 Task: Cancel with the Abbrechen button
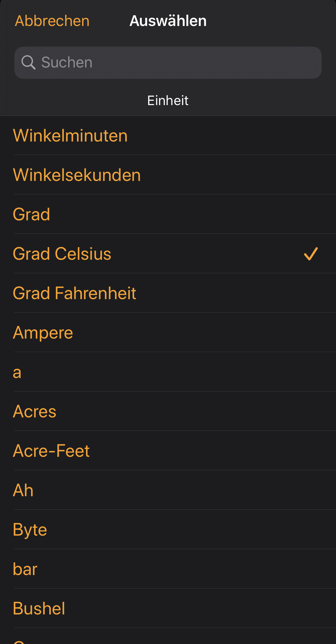click(52, 21)
